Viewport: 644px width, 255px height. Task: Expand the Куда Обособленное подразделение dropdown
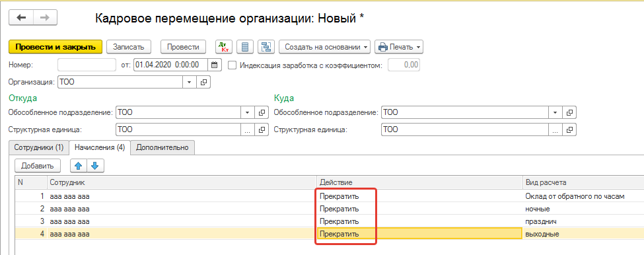pyautogui.click(x=555, y=112)
